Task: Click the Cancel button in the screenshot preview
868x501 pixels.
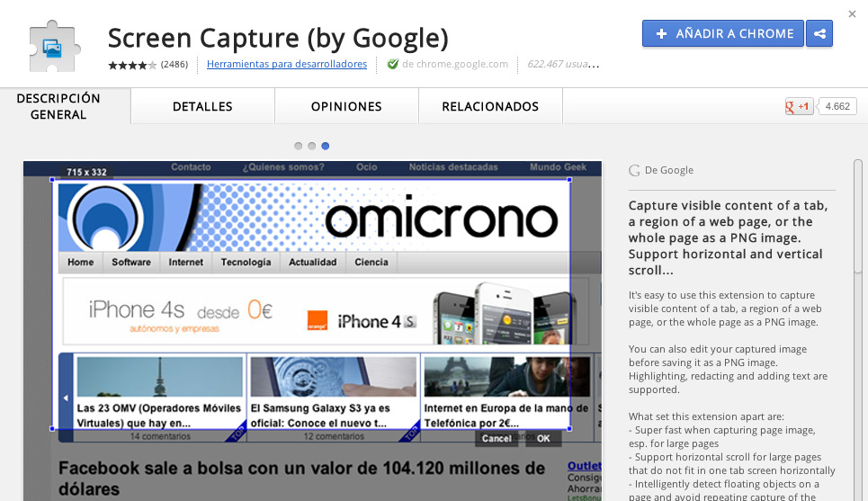Action: click(497, 438)
